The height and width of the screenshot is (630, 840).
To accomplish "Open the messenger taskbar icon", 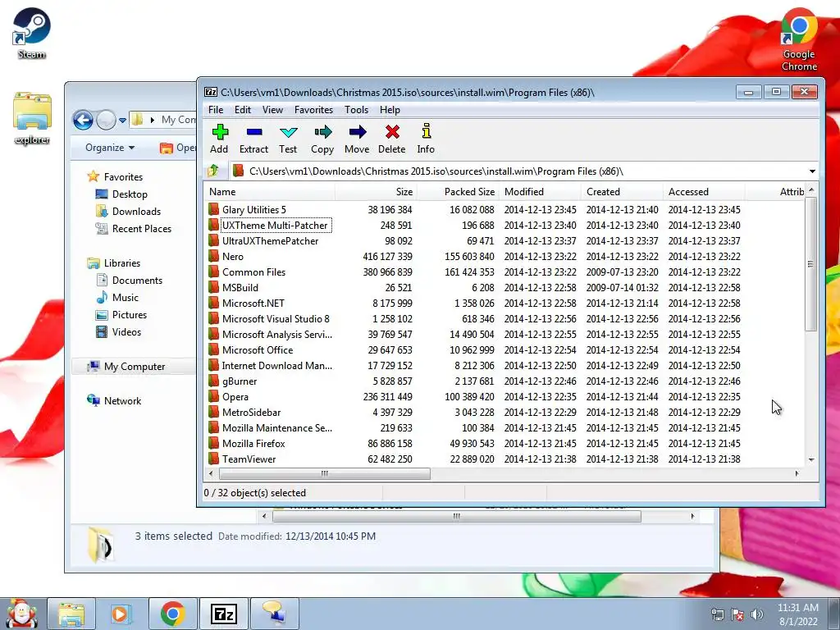I will pyautogui.click(x=274, y=614).
